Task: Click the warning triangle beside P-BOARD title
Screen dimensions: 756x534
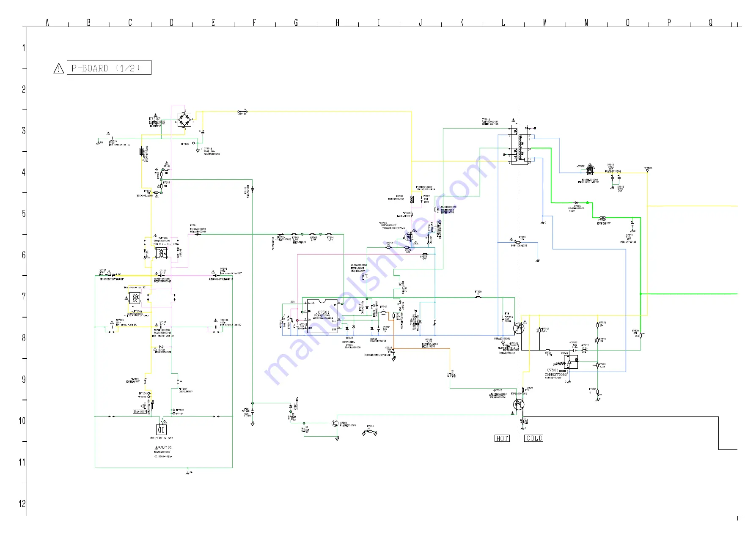Action: [59, 68]
